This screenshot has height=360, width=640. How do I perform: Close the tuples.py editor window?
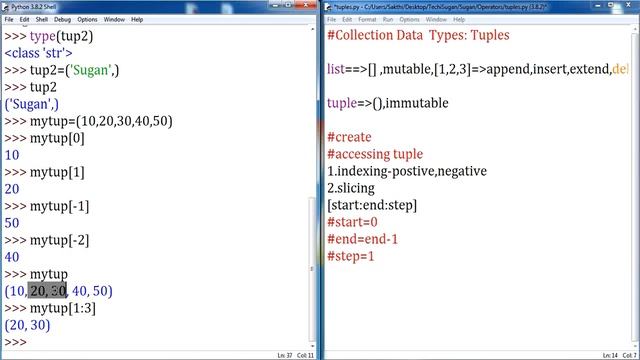pos(629,5)
